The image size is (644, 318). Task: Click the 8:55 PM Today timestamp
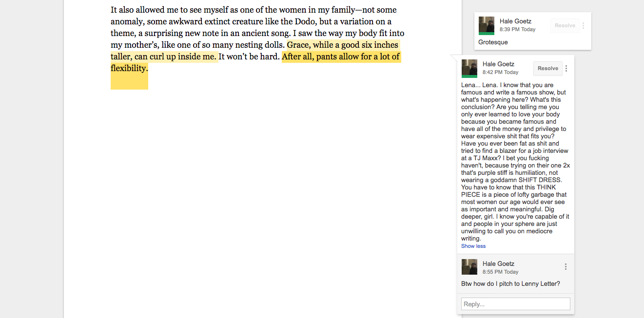500,272
